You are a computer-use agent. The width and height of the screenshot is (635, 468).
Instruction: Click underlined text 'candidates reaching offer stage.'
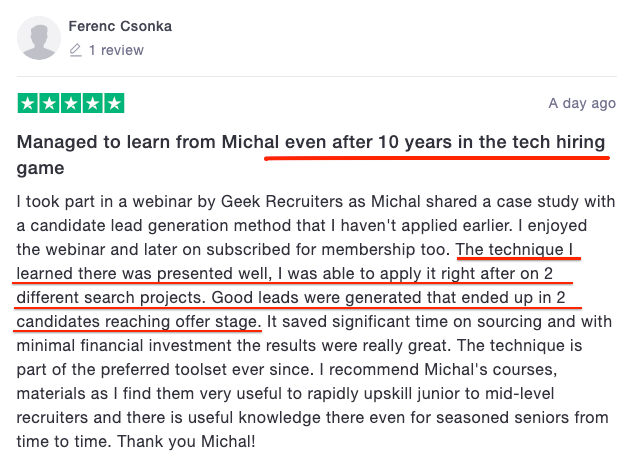click(139, 321)
